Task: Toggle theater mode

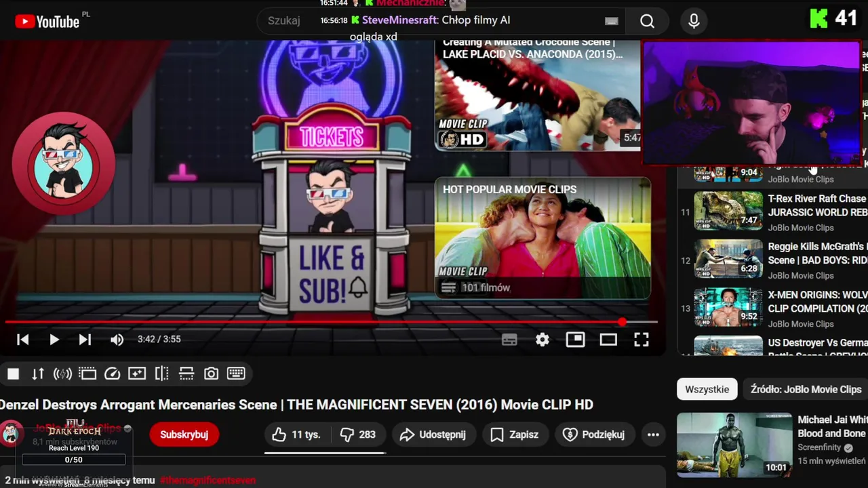Action: (x=608, y=340)
